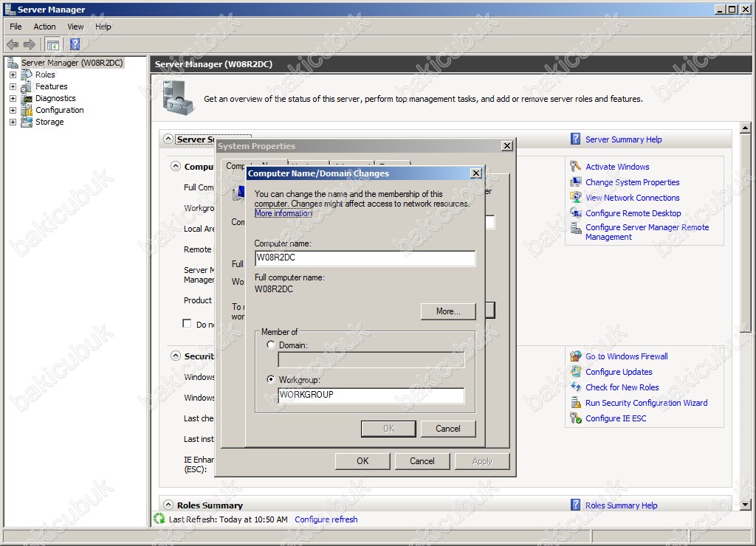Click the Forward arrow toolbar icon

point(30,45)
